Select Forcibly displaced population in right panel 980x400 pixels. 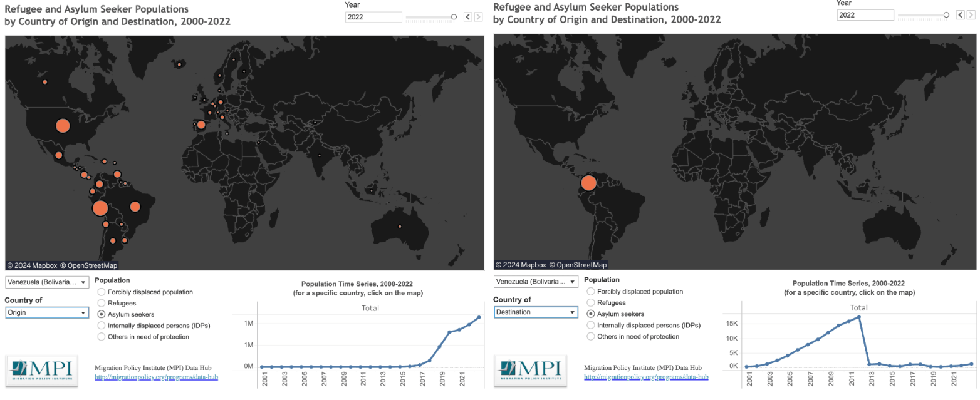[x=591, y=292]
